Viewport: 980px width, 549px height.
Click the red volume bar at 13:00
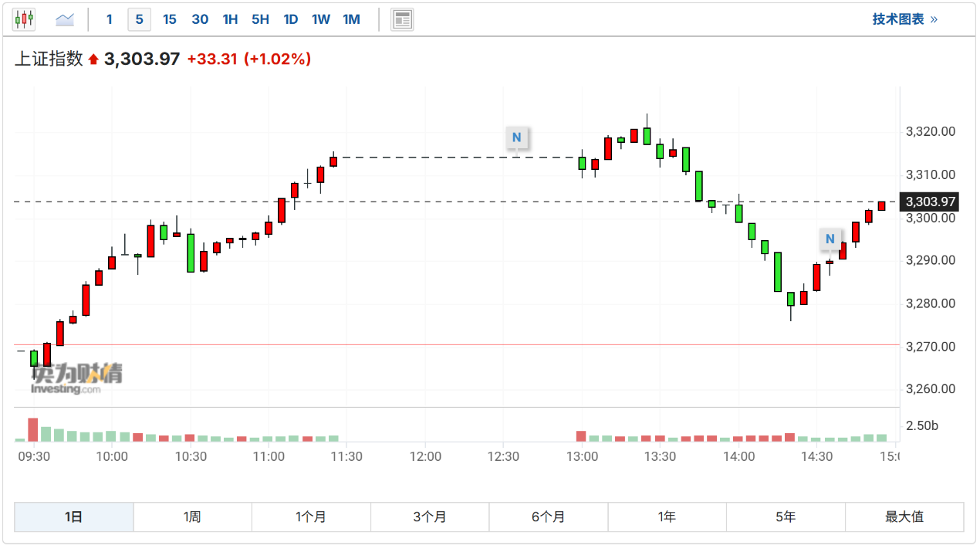(x=581, y=436)
